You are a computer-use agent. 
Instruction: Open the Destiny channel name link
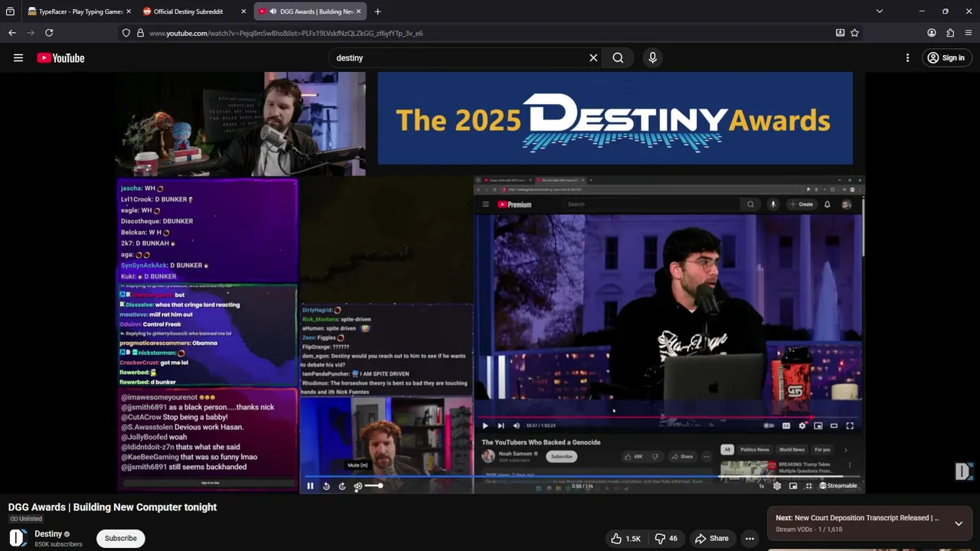point(48,534)
